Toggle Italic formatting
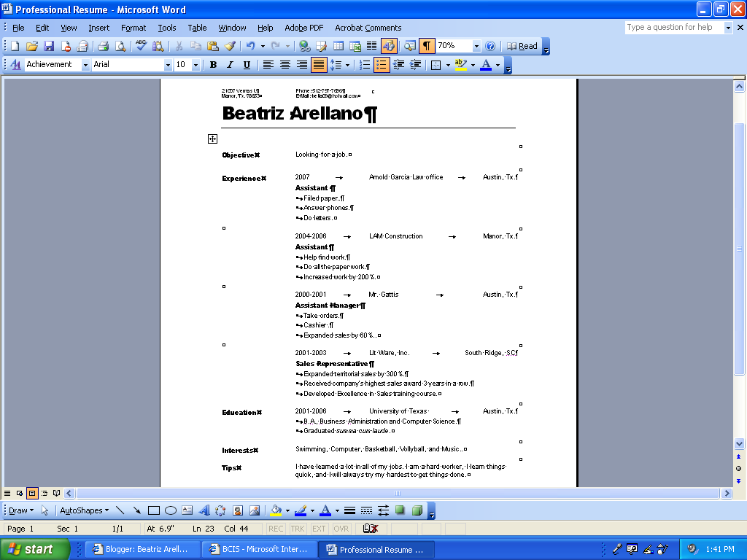This screenshot has height=560, width=747. click(230, 65)
